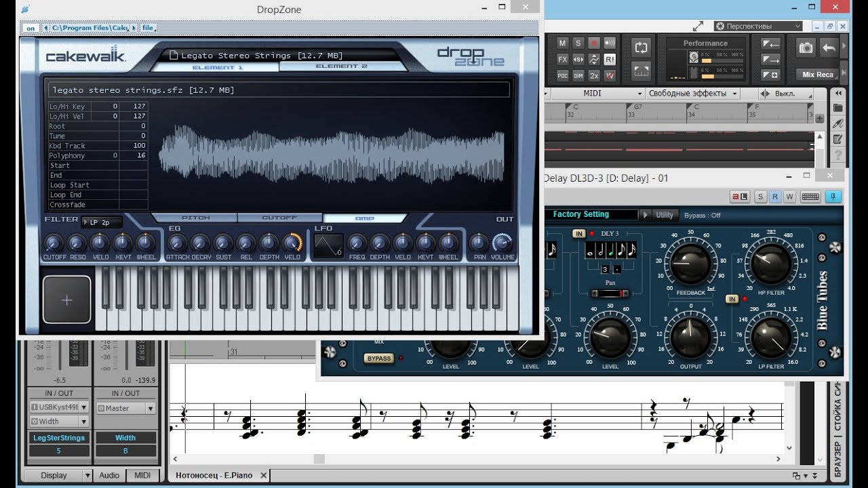Screen dimensions: 868x488
Task: Click the red W checkmark button
Action: (x=610, y=76)
